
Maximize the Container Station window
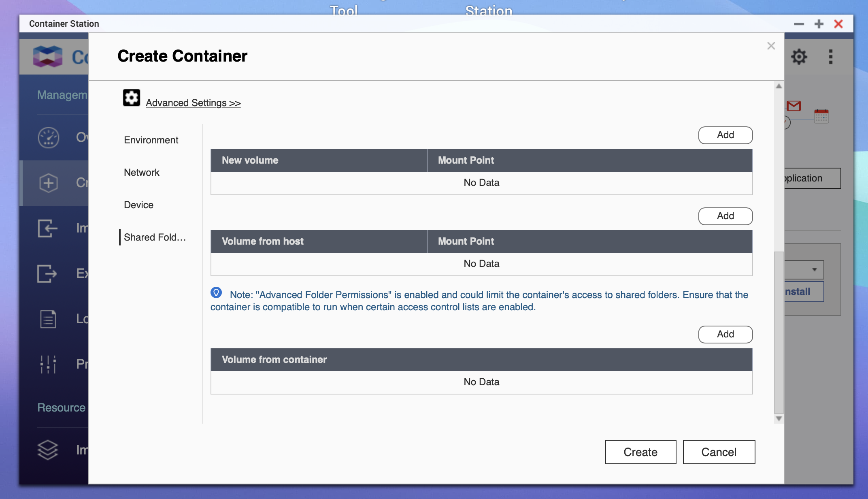point(819,24)
